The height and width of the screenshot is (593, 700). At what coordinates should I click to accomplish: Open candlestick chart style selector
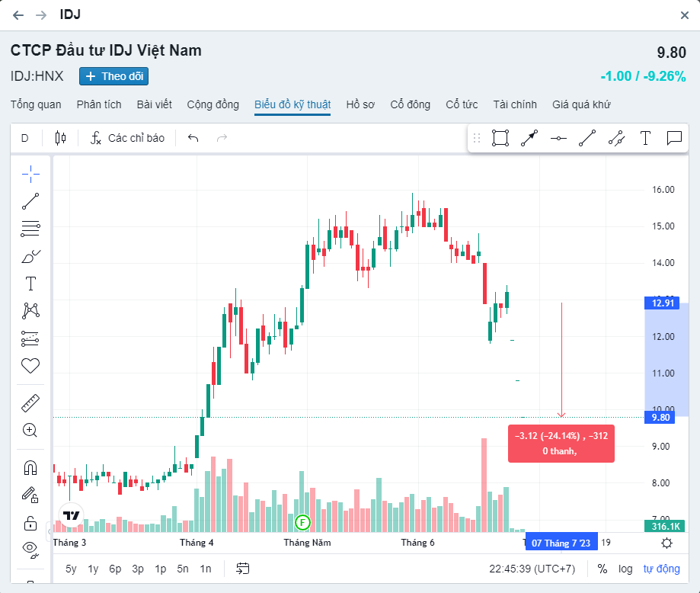click(60, 138)
